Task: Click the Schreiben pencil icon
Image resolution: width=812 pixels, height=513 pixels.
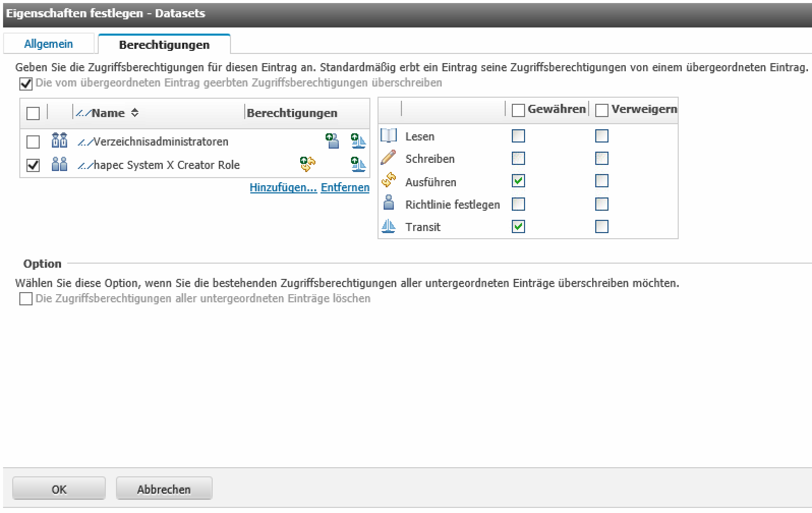Action: pyautogui.click(x=389, y=158)
